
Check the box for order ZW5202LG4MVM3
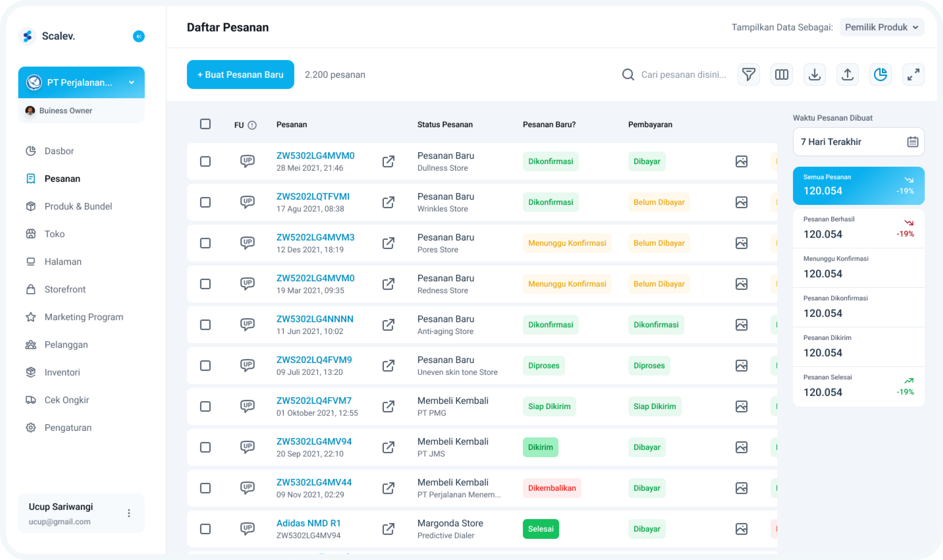click(x=205, y=243)
